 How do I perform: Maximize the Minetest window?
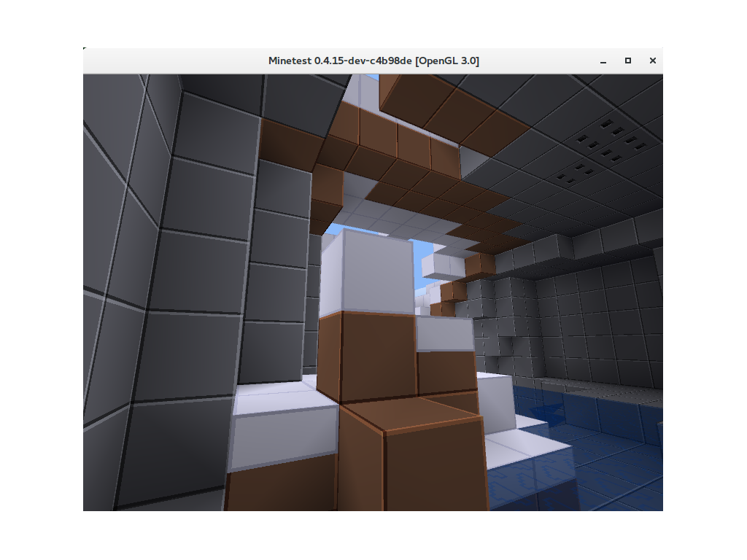tap(627, 61)
